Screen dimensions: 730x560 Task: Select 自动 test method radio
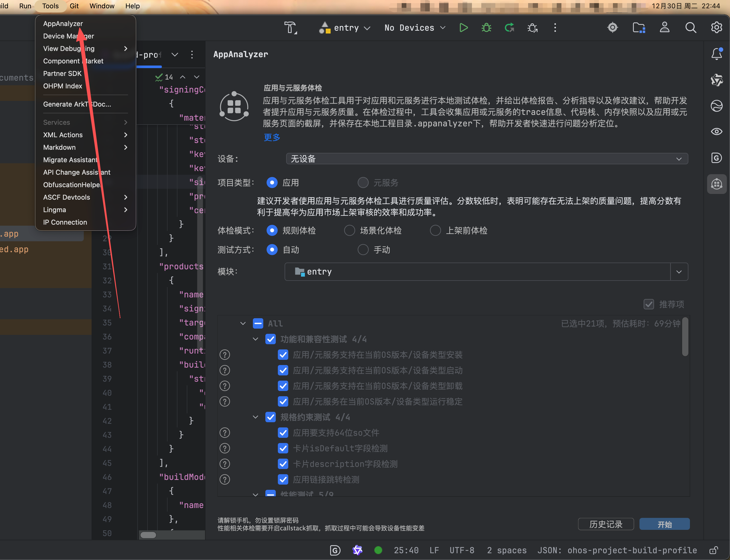tap(272, 250)
